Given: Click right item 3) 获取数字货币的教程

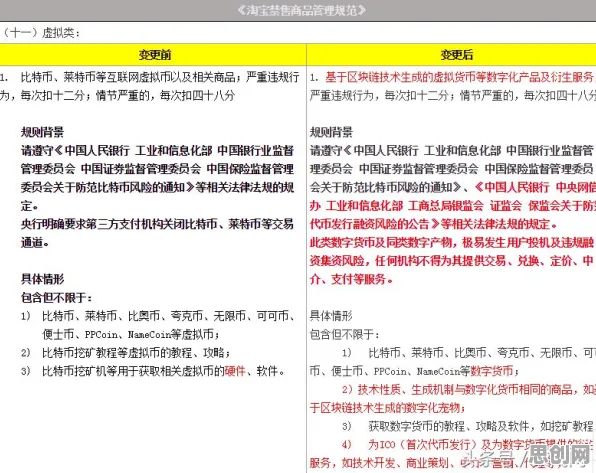Looking at the screenshot, I should (468, 426).
